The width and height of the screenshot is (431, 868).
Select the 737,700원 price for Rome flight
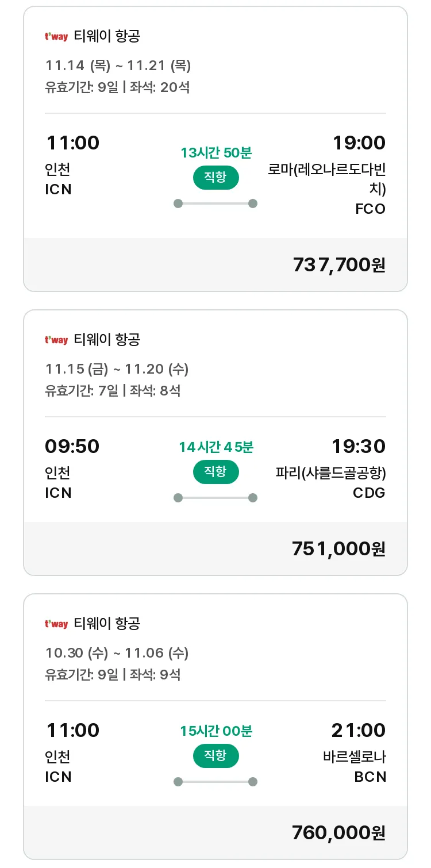tap(339, 265)
